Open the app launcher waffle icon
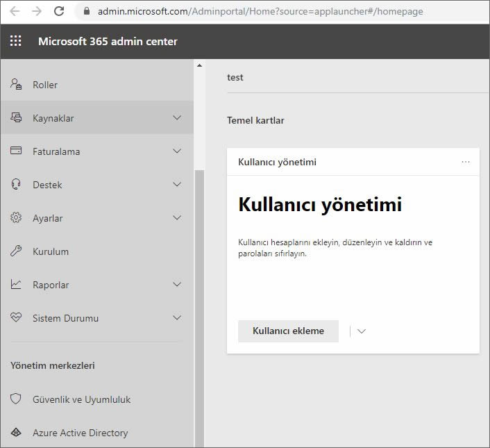Viewport: 490px width, 448px height. click(x=16, y=41)
